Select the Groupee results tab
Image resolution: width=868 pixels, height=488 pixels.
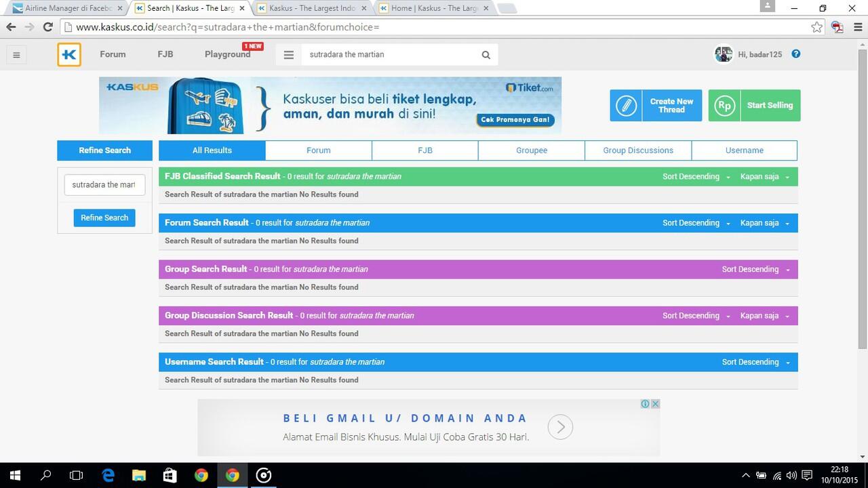pos(532,150)
